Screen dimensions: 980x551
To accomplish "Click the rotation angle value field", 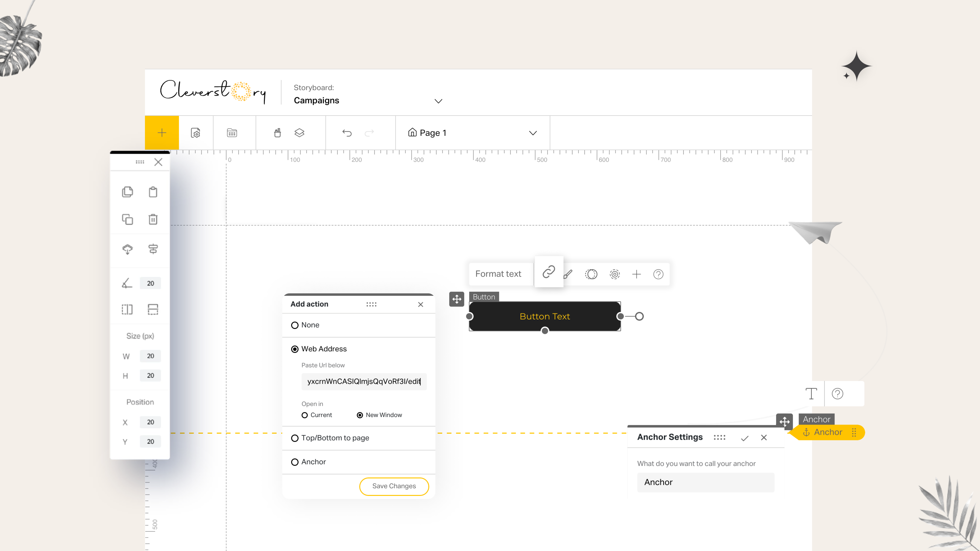I will tap(150, 283).
